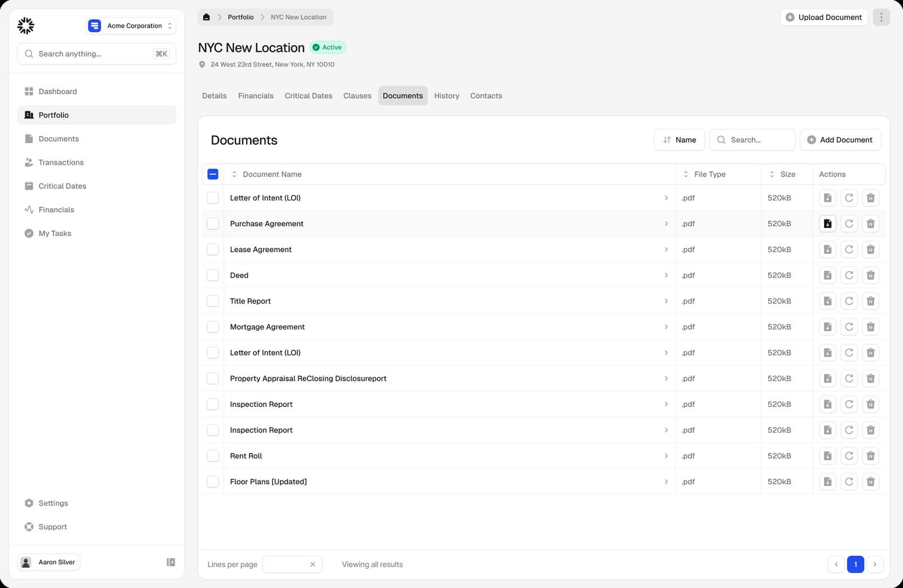903x588 pixels.
Task: Check the Purchase Agreement row checkbox
Action: (213, 223)
